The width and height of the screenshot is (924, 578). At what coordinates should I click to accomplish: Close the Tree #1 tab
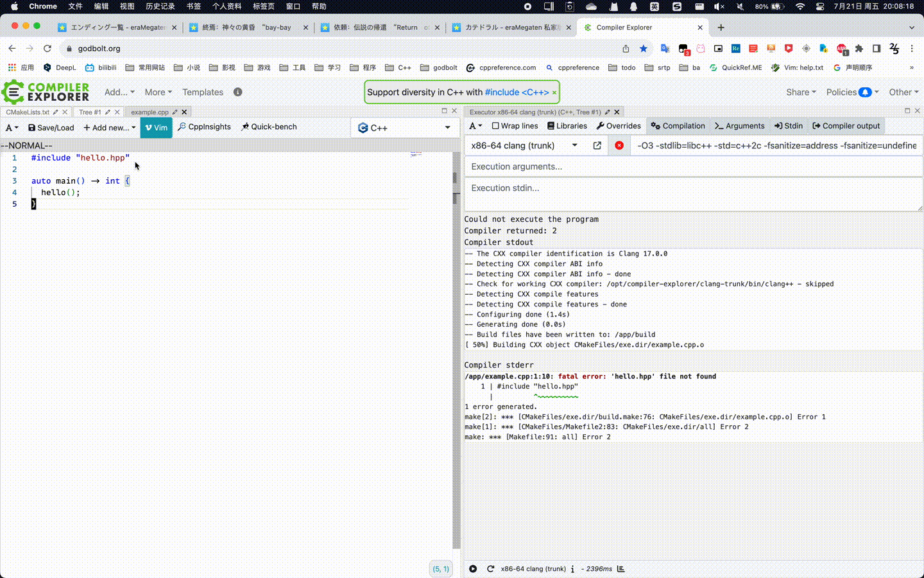click(x=117, y=112)
